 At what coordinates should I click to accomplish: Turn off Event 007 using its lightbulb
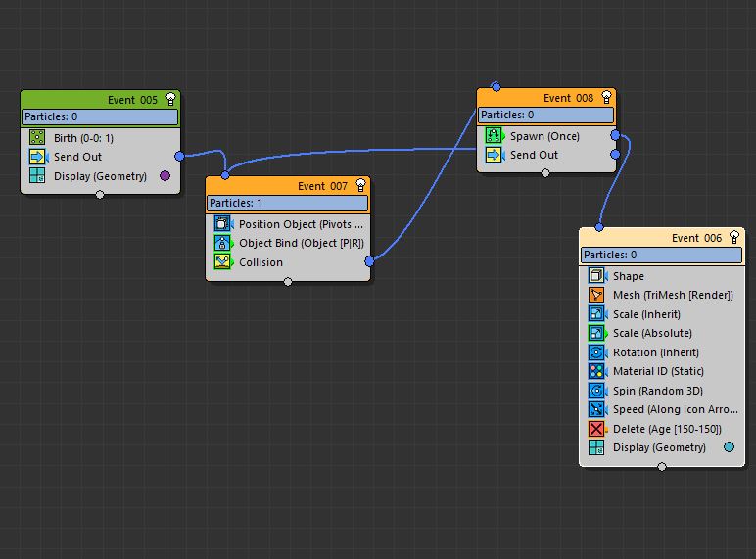coord(360,185)
